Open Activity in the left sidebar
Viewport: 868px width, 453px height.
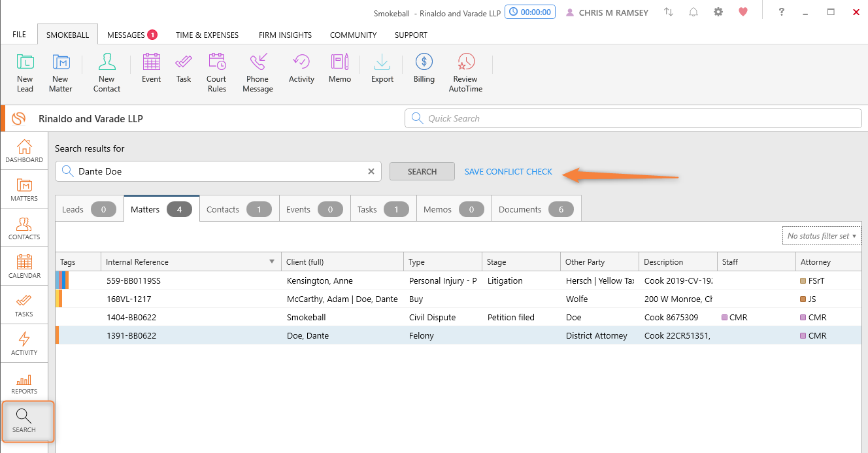pos(24,344)
